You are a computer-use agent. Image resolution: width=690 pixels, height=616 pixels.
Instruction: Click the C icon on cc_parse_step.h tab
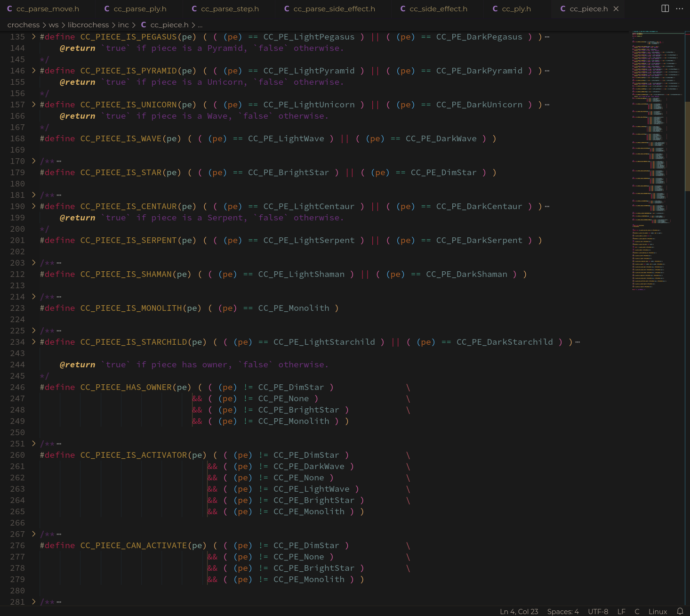pyautogui.click(x=194, y=8)
